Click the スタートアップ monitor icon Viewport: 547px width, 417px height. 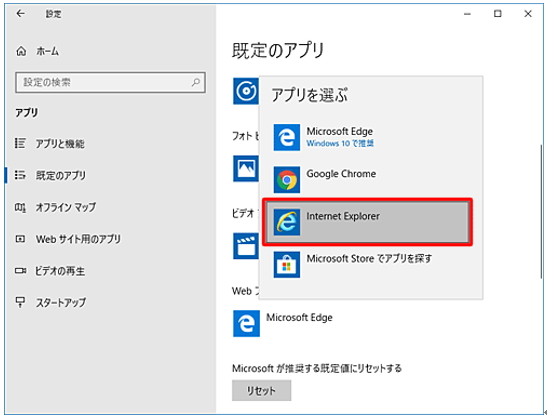tap(20, 302)
